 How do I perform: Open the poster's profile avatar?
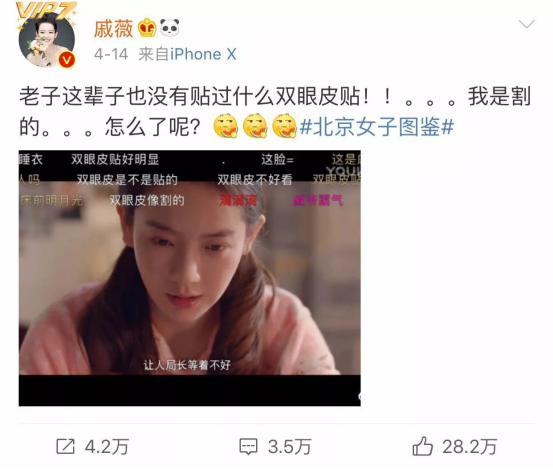coord(47,40)
